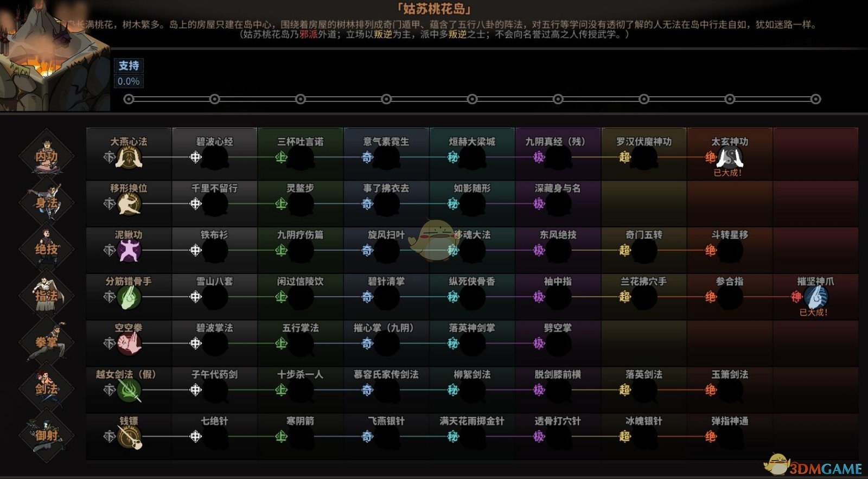Image resolution: width=868 pixels, height=479 pixels.
Task: Select the 冰魄银针 skill name
Action: click(644, 421)
